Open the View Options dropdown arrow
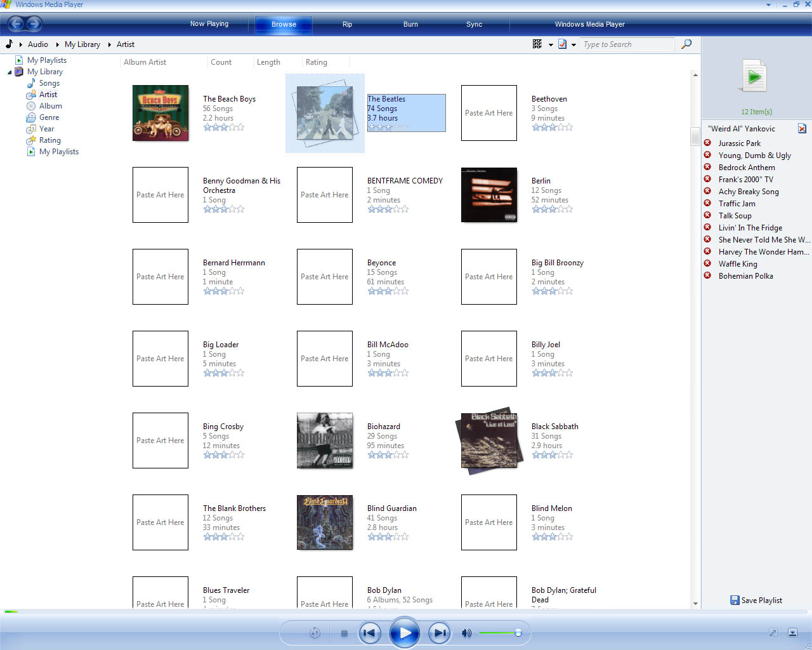Viewport: 812px width, 650px height. pyautogui.click(x=551, y=44)
